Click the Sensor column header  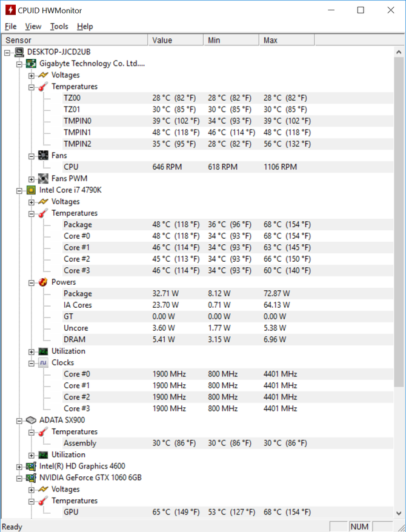point(75,40)
